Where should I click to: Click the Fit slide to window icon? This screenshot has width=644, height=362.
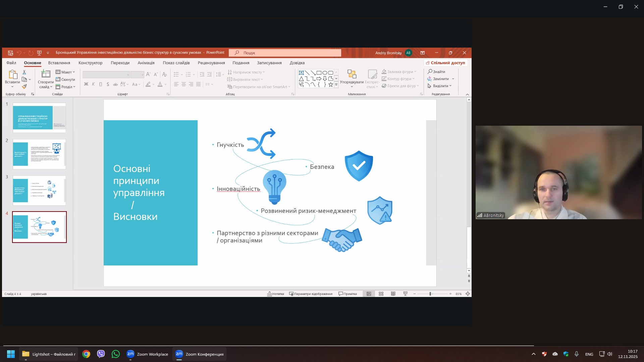click(468, 294)
